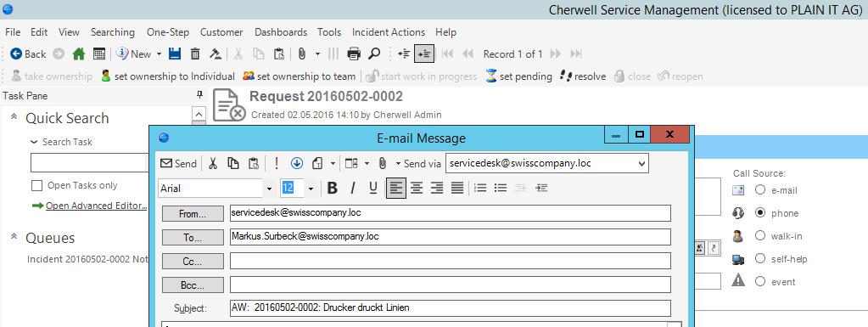This screenshot has height=327, width=868.
Task: Increase the indent
Action: (542, 189)
